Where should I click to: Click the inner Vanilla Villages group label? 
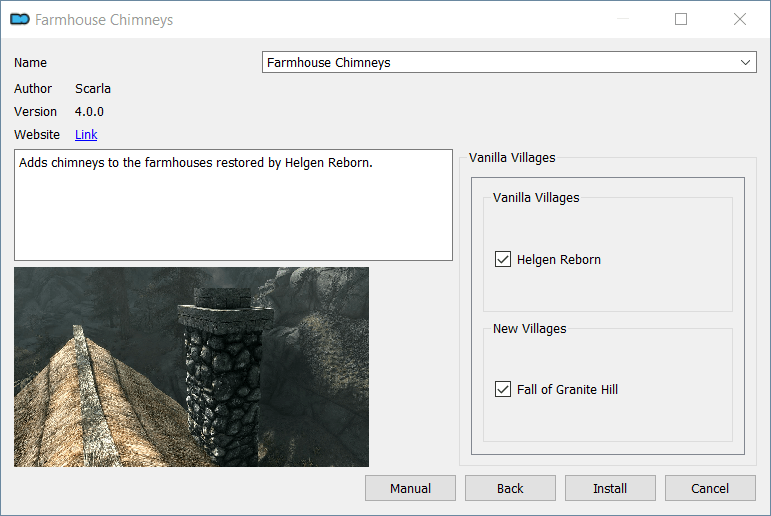coord(536,198)
